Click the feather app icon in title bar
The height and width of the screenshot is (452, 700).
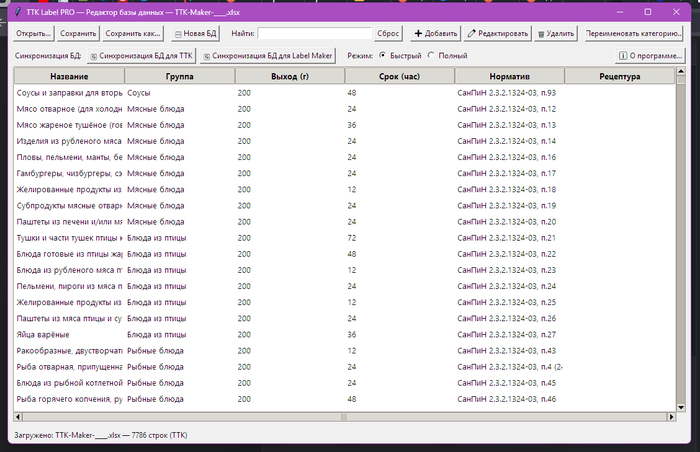(x=18, y=12)
